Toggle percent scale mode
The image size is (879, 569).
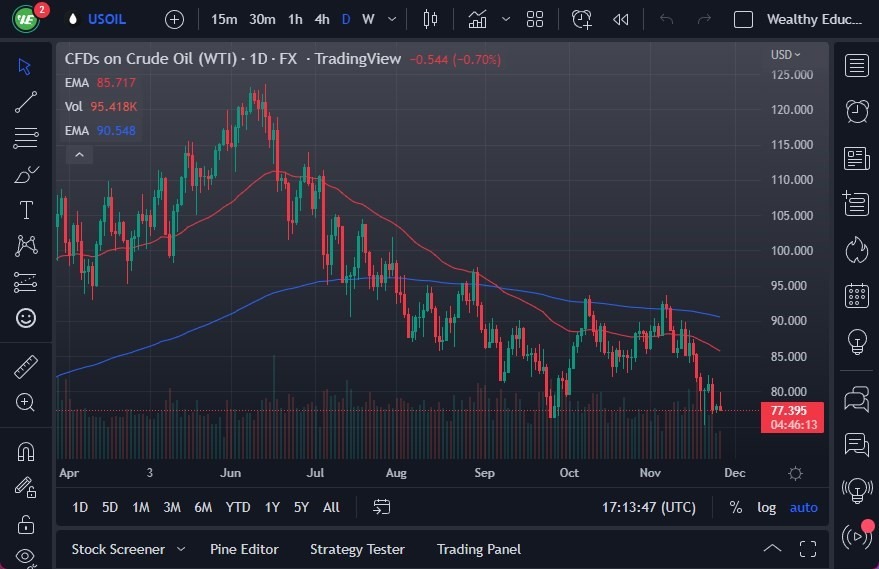(736, 507)
